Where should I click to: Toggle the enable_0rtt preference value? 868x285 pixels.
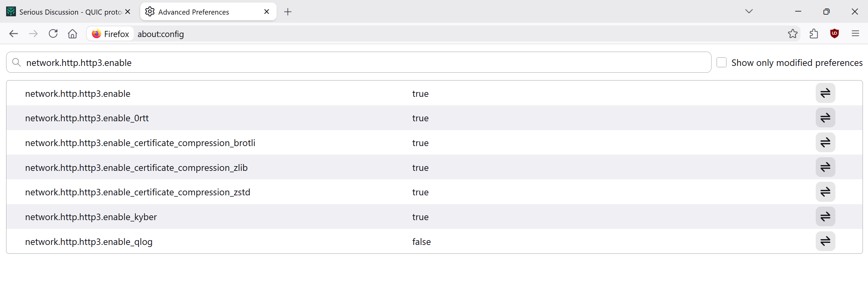coord(825,118)
